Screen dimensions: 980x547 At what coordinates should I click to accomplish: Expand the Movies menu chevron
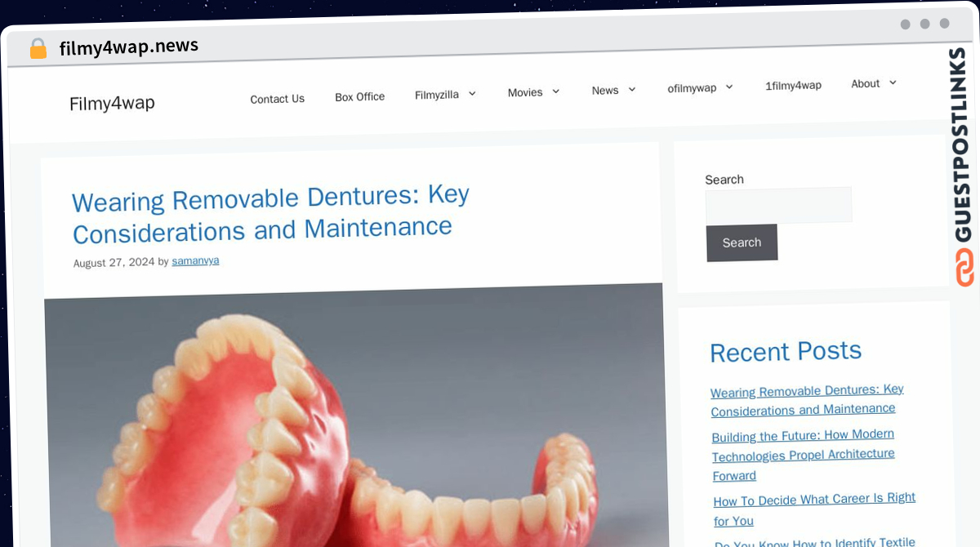(x=555, y=91)
